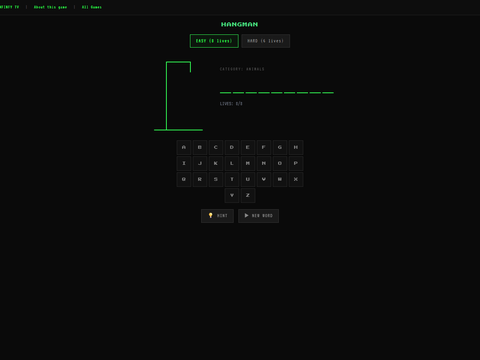
Task: Guess the letter G
Action: 280,147
